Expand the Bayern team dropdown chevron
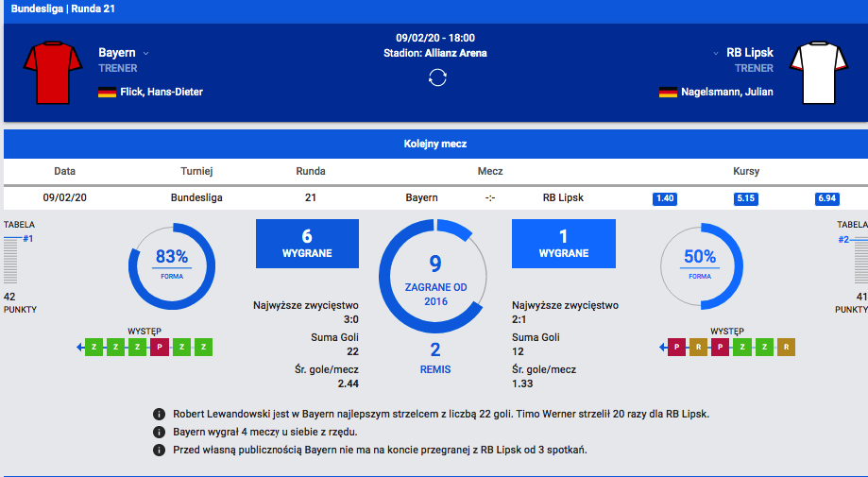This screenshot has width=868, height=477. pyautogui.click(x=146, y=54)
